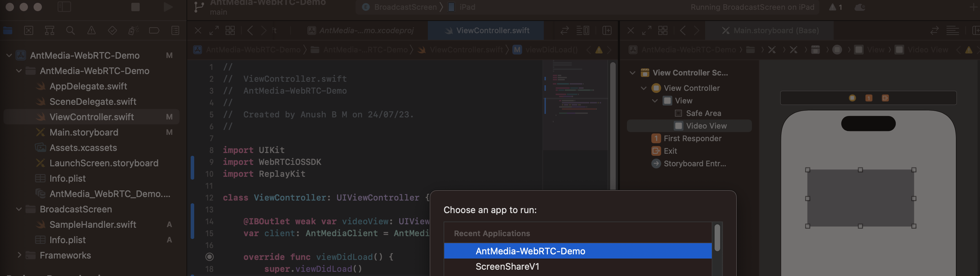Open the Issue navigator warning icon
The height and width of the screenshot is (276, 980).
tap(91, 30)
